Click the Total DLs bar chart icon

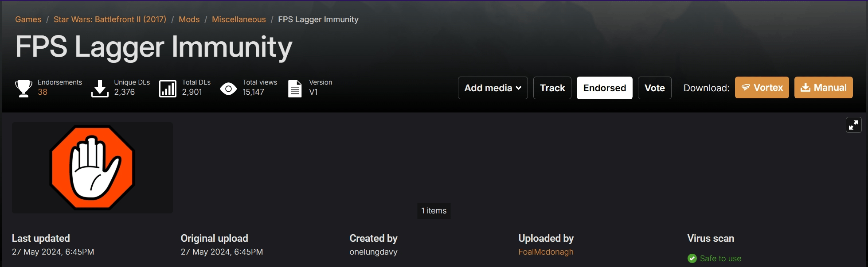(x=168, y=89)
